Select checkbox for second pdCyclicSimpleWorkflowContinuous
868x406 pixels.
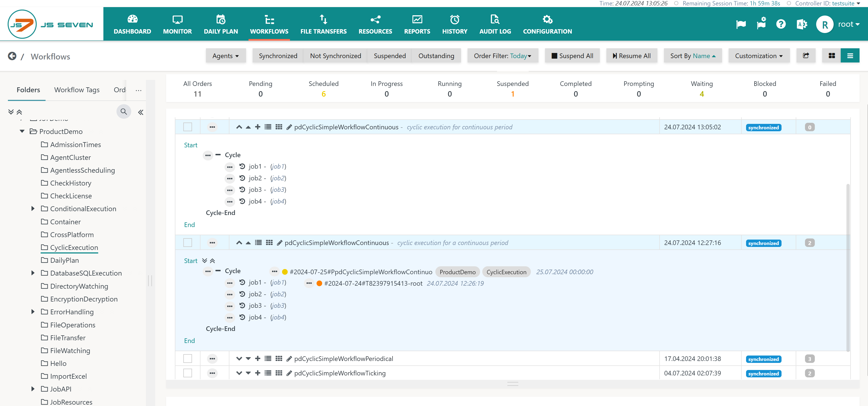[x=188, y=243]
